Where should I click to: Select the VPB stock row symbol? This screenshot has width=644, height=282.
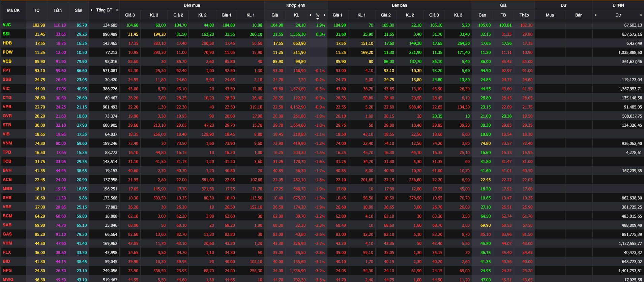coord(7,107)
